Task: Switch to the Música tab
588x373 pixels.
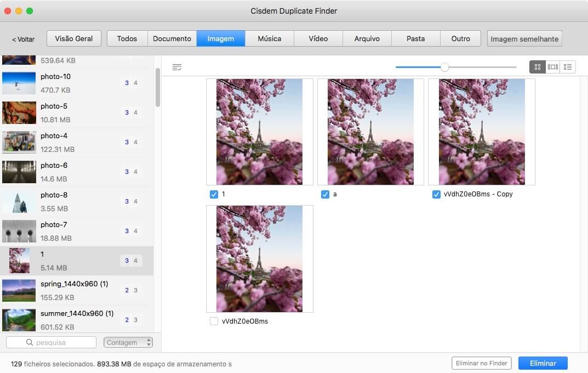Action: [x=269, y=38]
